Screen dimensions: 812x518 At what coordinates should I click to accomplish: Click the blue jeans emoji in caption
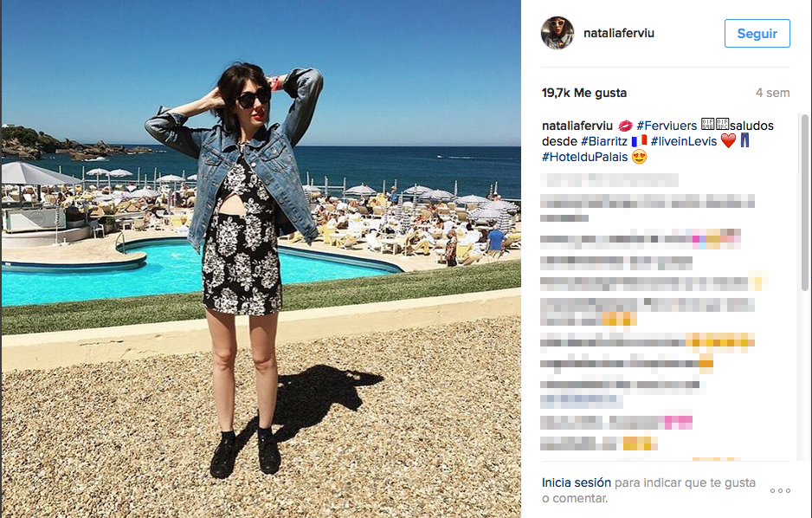(744, 140)
